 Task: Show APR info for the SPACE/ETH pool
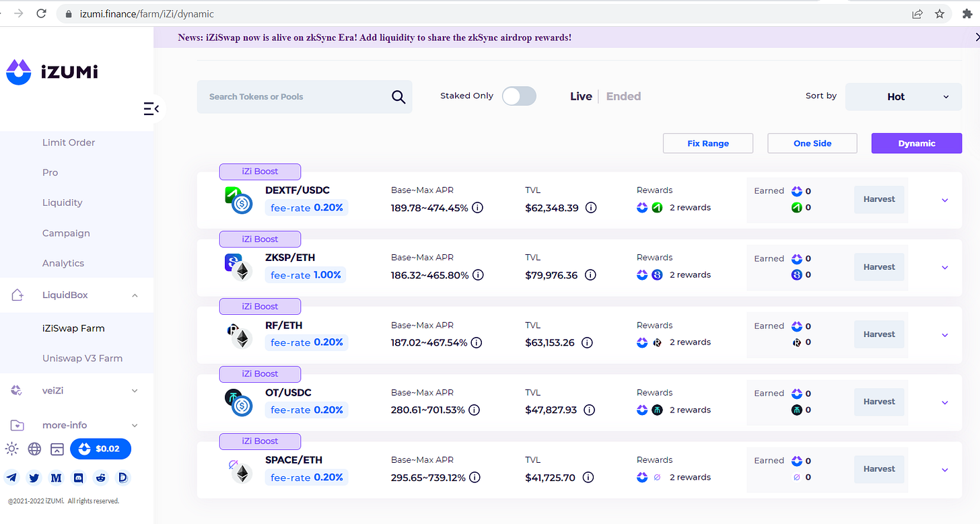point(475,477)
